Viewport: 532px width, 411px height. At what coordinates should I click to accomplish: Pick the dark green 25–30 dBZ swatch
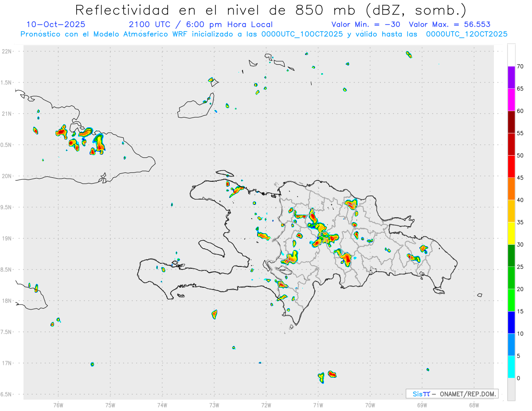click(511, 256)
